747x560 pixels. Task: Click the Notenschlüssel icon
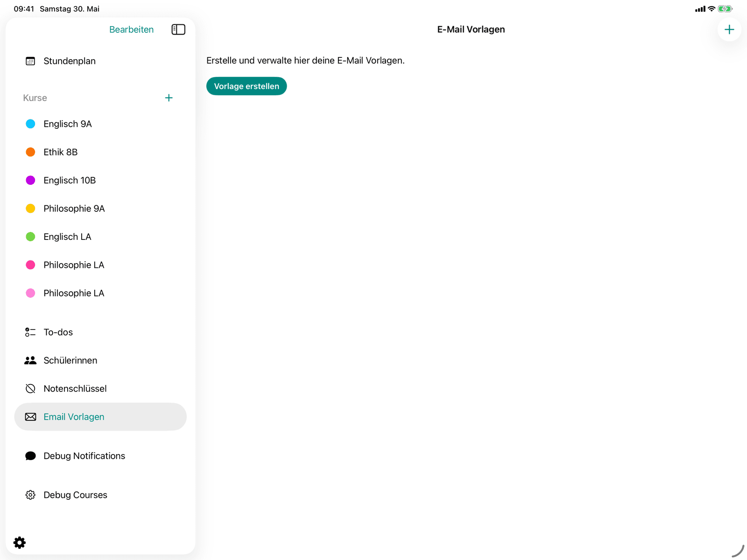pos(30,389)
